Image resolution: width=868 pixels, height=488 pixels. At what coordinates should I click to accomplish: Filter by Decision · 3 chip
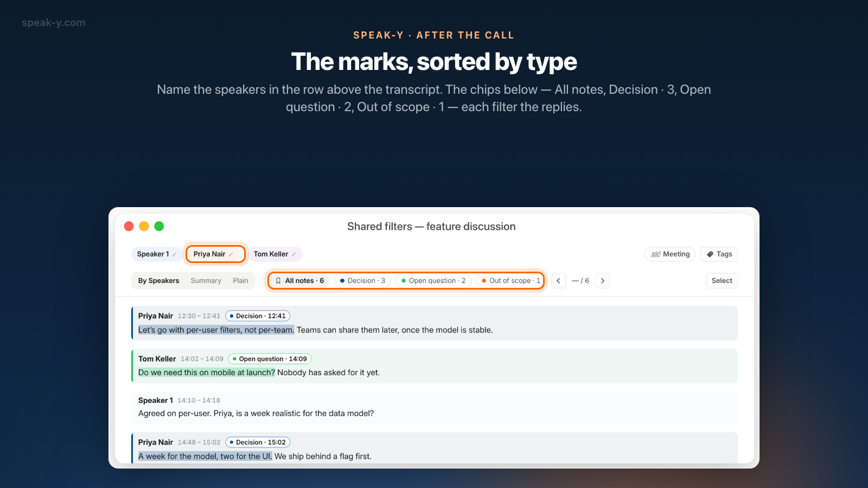coord(362,281)
